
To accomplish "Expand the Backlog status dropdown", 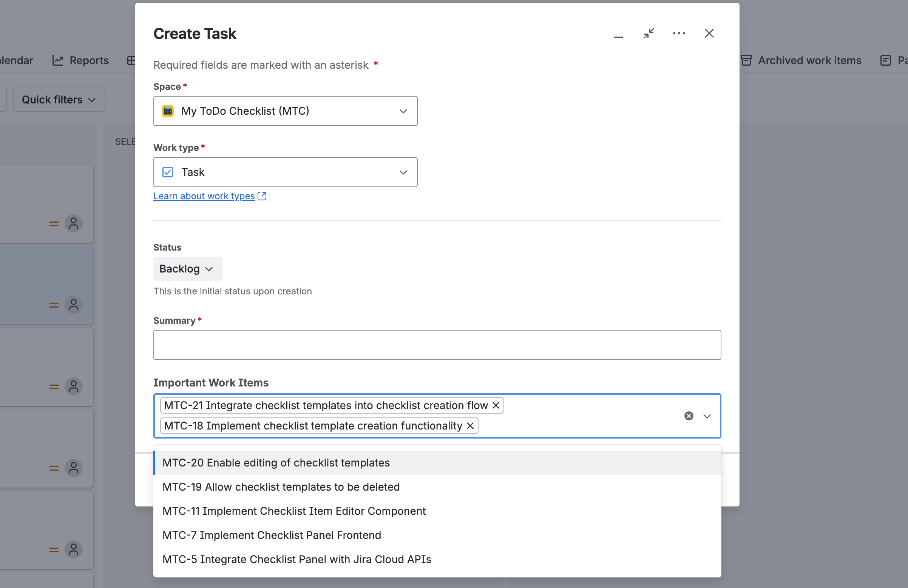I will tap(187, 269).
